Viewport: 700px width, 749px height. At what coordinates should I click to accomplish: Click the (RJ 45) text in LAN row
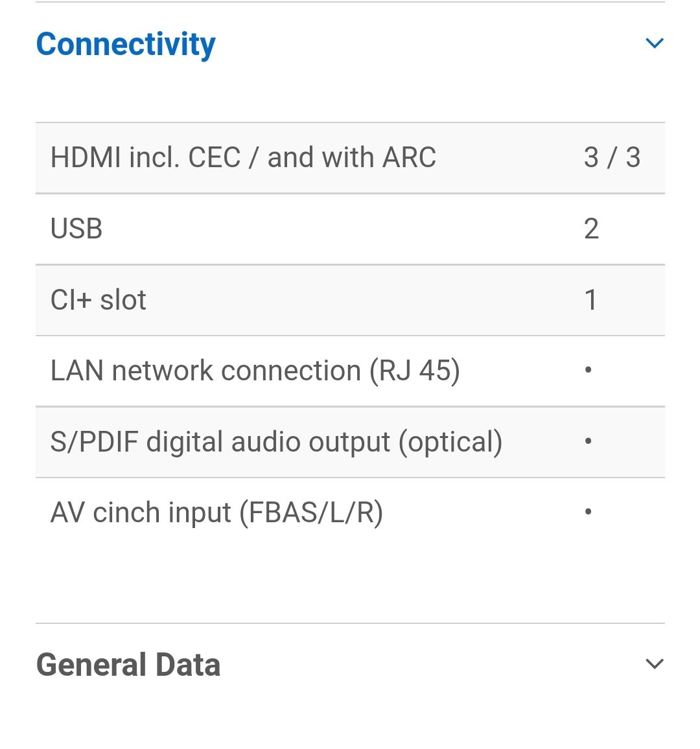414,371
